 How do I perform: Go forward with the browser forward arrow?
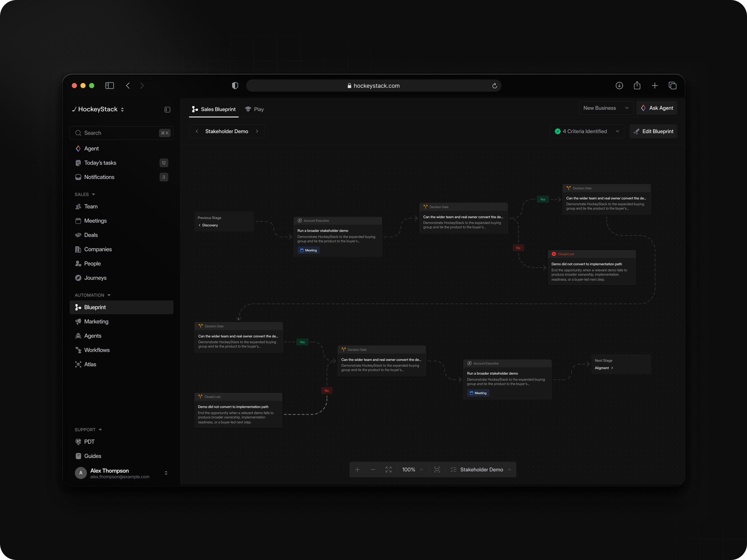(x=142, y=86)
